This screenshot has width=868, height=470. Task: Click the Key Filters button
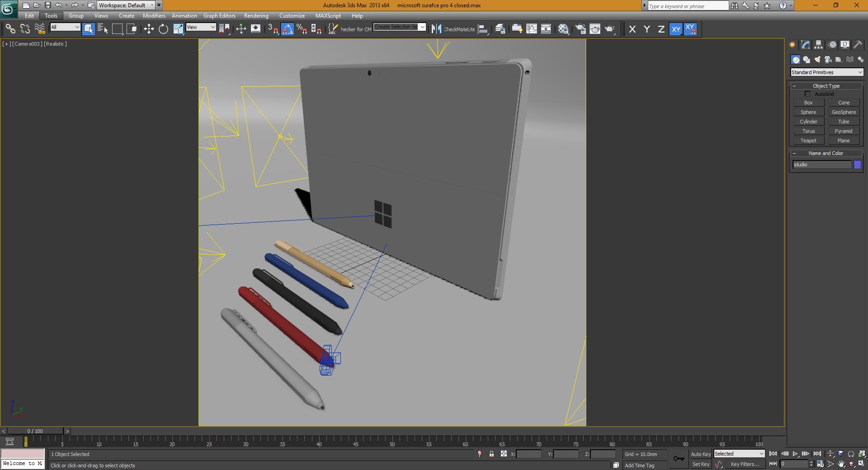point(745,464)
